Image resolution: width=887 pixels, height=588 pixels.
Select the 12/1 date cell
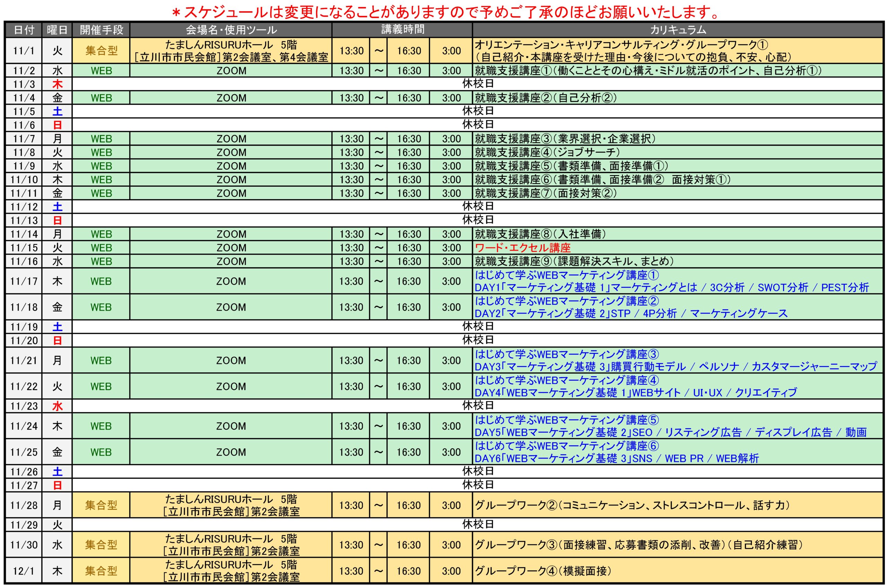coord(24,571)
